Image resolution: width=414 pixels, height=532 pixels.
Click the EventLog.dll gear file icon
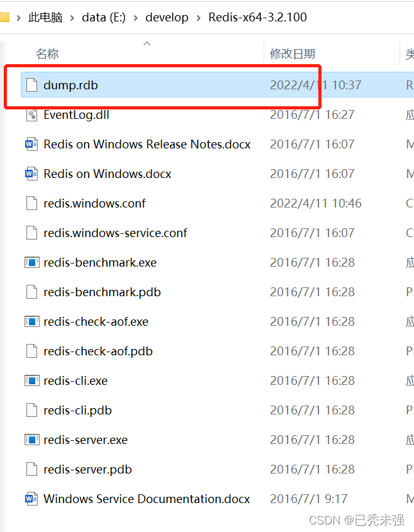pyautogui.click(x=32, y=114)
